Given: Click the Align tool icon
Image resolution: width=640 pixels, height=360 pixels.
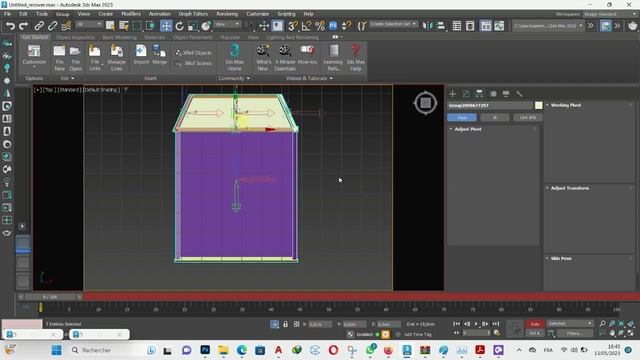Looking at the screenshot, I should 441,26.
